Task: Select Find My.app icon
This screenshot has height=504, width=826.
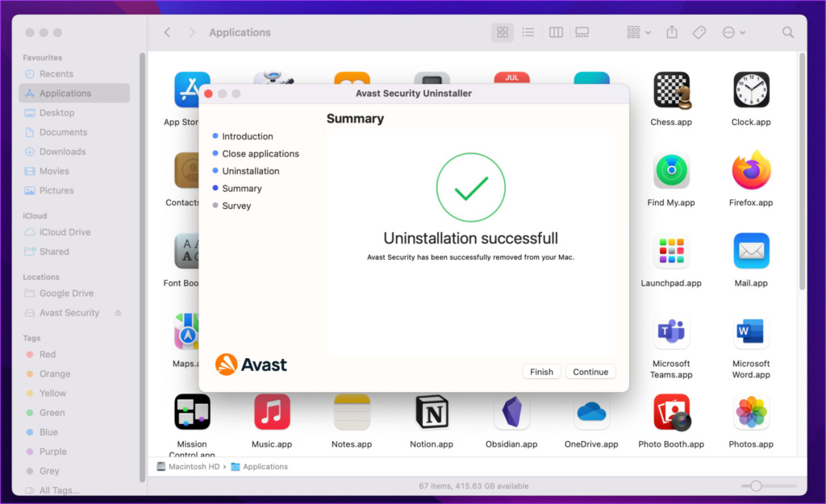Action: (x=671, y=171)
